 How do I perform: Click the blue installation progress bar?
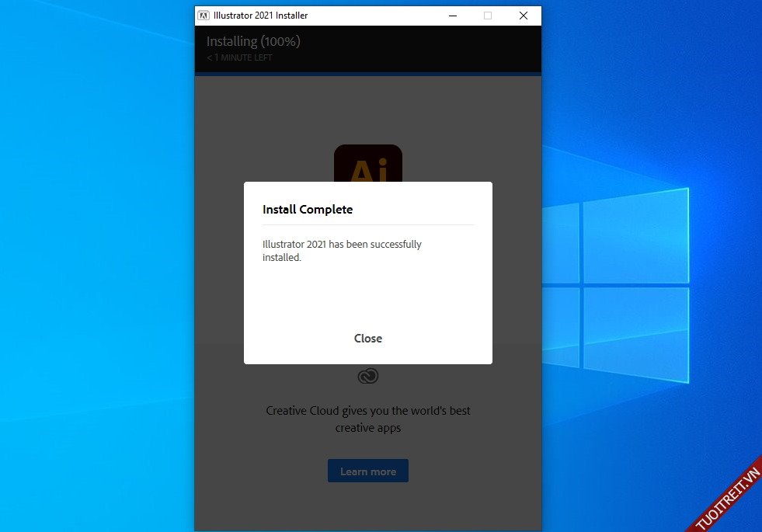tap(367, 73)
